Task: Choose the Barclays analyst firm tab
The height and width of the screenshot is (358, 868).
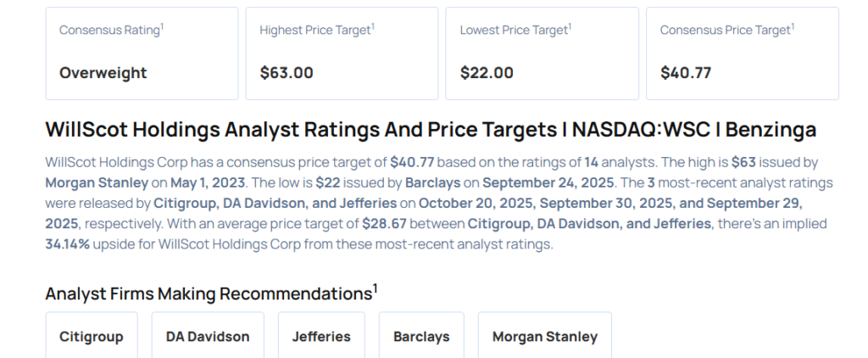Action: pyautogui.click(x=421, y=336)
